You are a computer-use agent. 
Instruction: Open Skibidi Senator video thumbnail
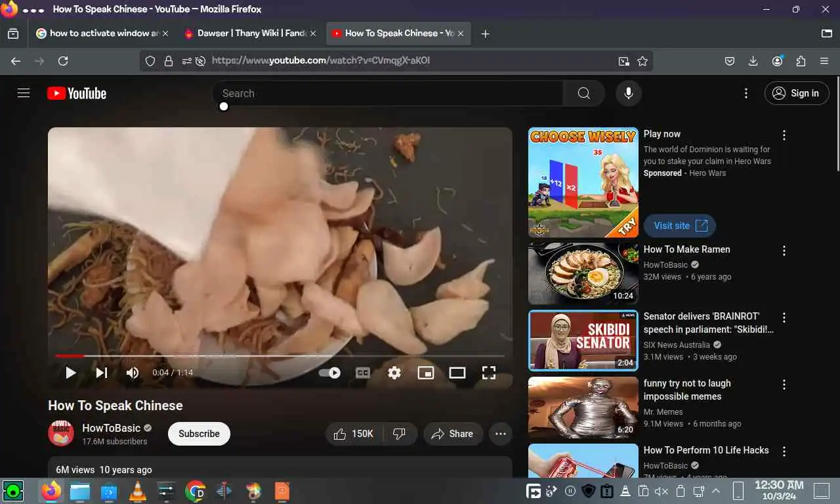pos(583,341)
